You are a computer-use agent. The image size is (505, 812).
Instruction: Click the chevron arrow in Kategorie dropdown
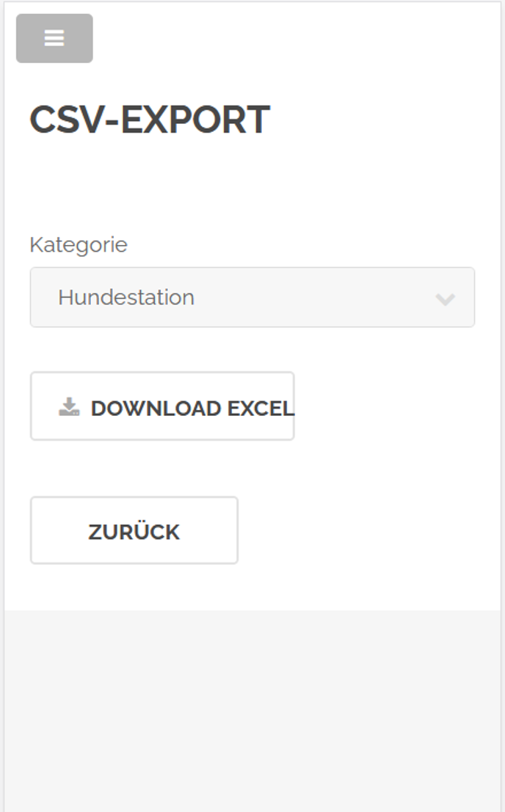445,299
